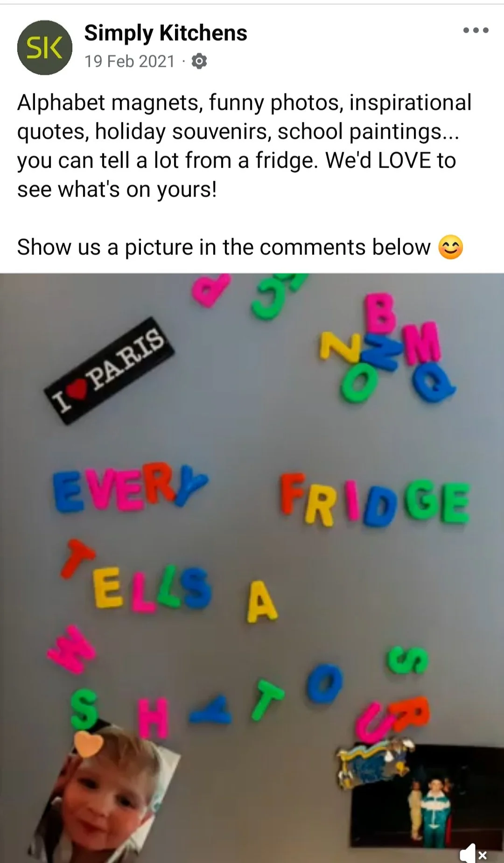Tap the yellow letter A magnet
This screenshot has height=863, width=504.
pos(261,602)
